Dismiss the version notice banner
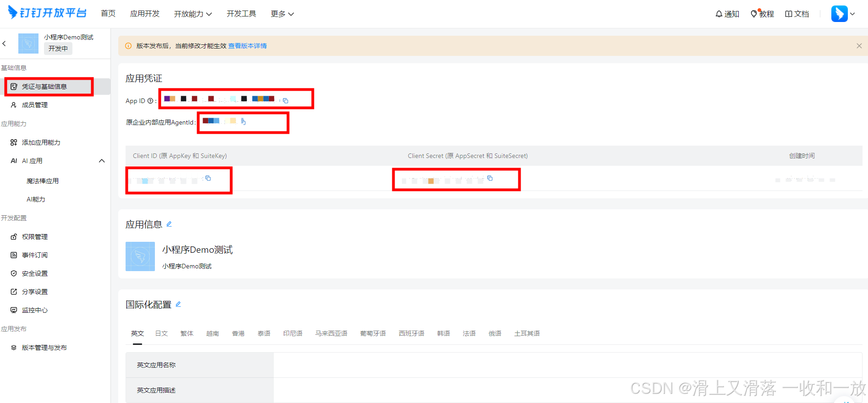This screenshot has width=868, height=403. click(859, 46)
